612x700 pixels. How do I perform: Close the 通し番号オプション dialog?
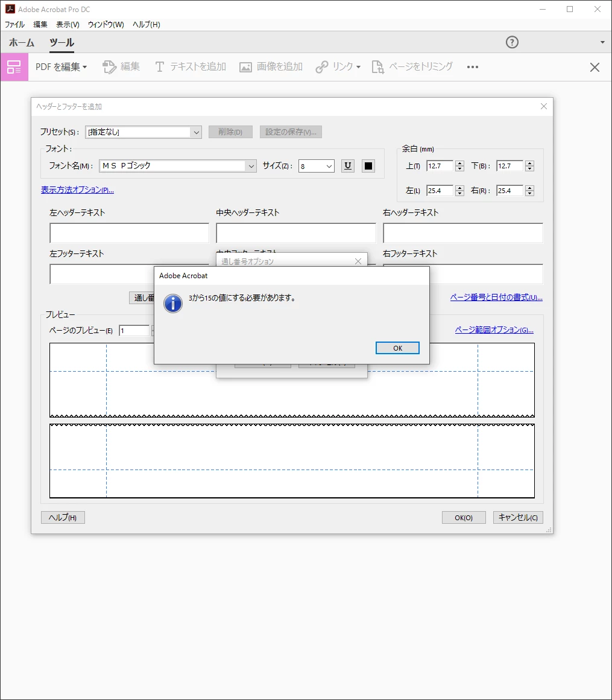point(358,261)
